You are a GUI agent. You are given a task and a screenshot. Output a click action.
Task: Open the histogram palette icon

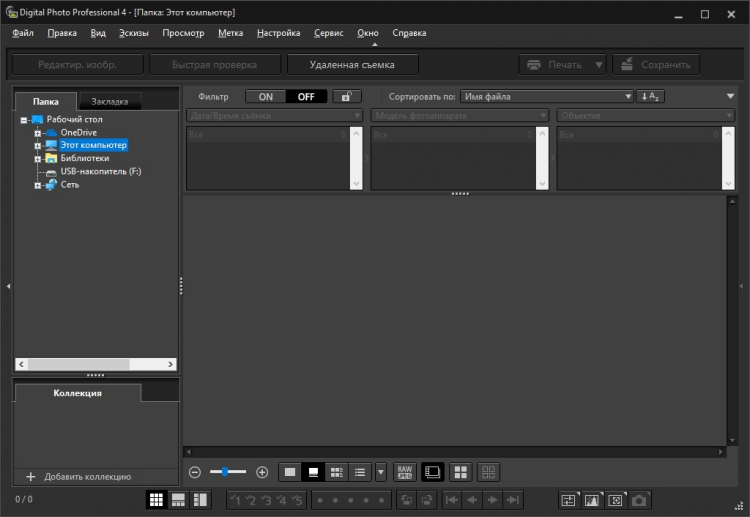pos(592,500)
